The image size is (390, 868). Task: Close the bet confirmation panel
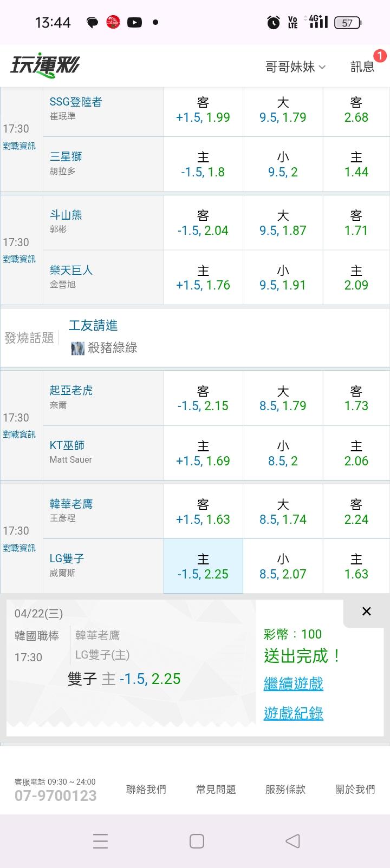click(366, 611)
